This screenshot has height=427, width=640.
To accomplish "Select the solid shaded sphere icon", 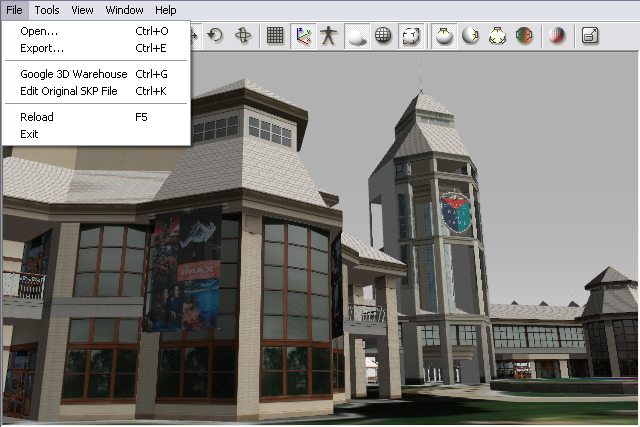I will click(x=356, y=36).
